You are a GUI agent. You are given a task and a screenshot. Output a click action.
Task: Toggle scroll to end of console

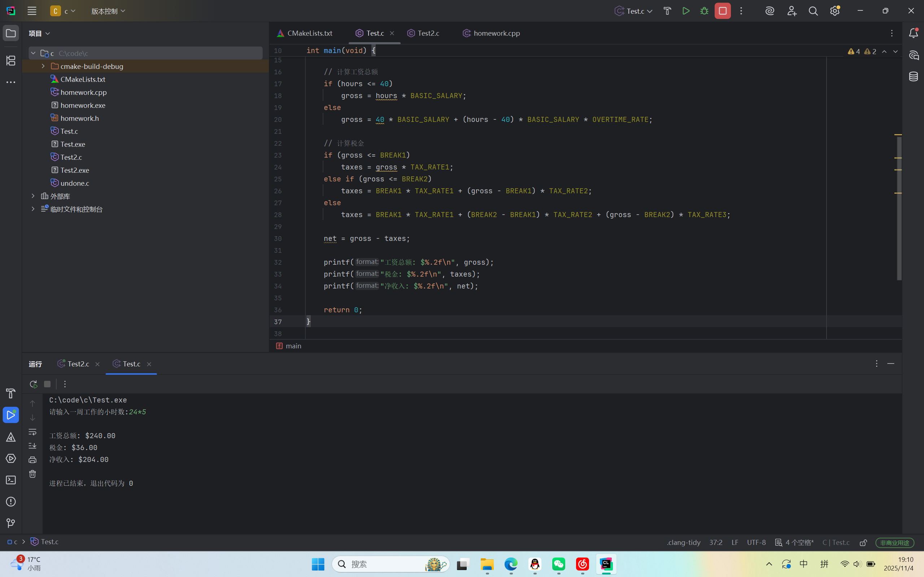pyautogui.click(x=32, y=446)
